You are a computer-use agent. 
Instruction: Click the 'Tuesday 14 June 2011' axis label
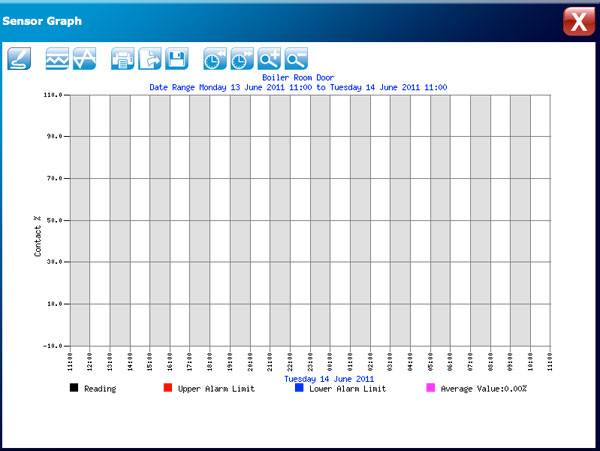point(329,379)
